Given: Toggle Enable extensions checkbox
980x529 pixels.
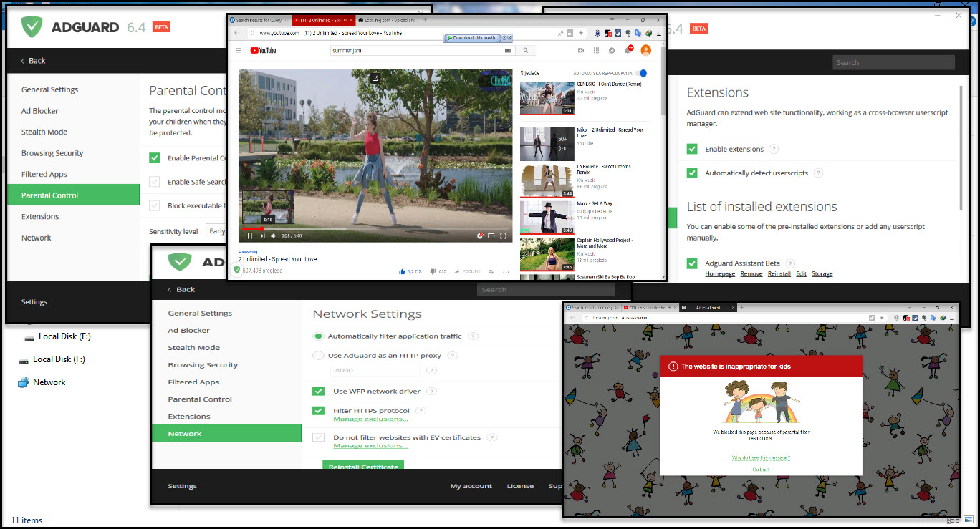Looking at the screenshot, I should (692, 149).
